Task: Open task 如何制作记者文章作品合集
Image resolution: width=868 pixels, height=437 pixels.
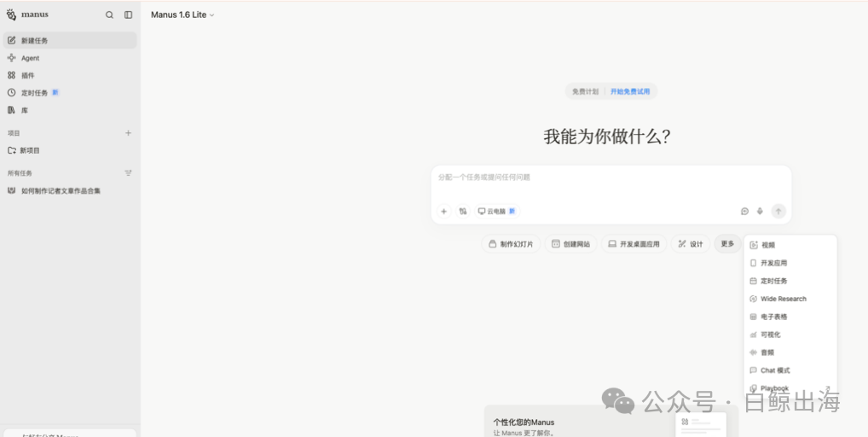Action: [70, 190]
